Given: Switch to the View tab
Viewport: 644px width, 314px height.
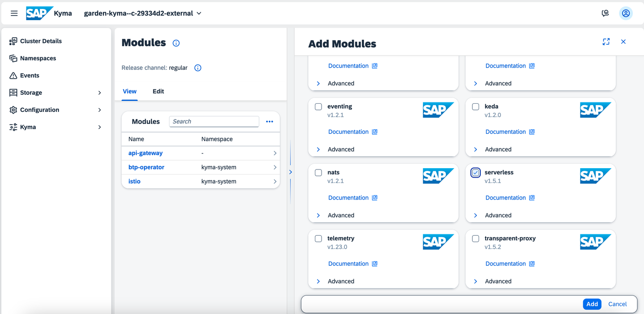Looking at the screenshot, I should point(130,91).
